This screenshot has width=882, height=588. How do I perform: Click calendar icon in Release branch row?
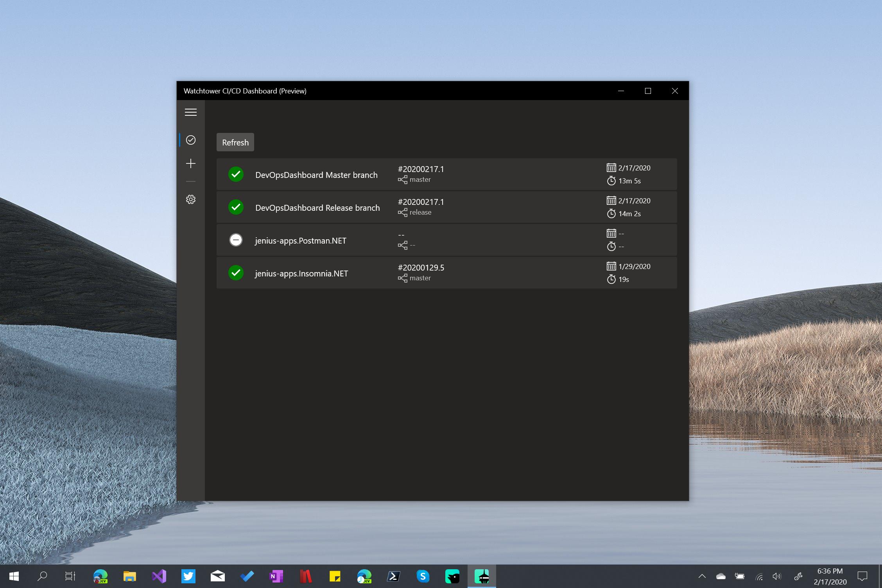click(611, 201)
